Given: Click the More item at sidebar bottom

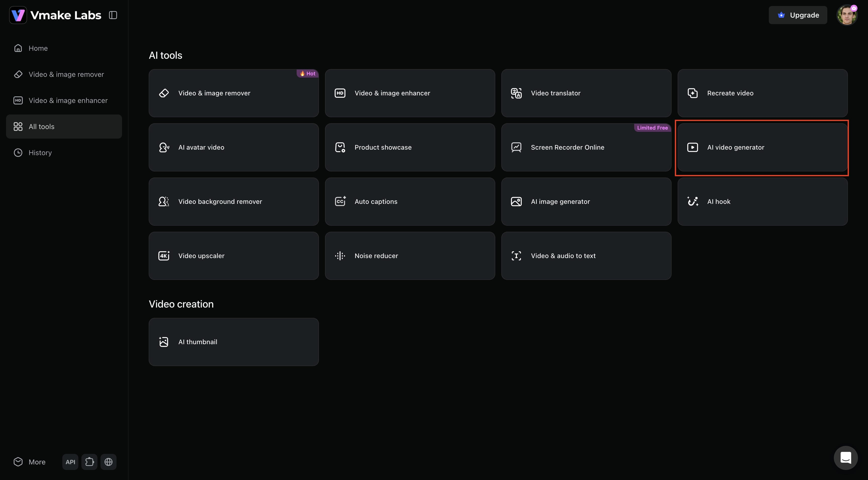Looking at the screenshot, I should point(30,462).
